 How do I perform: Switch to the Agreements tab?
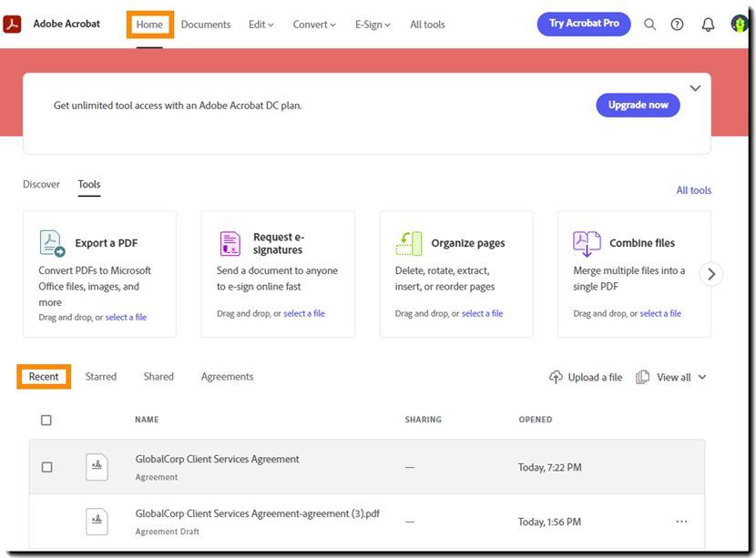pyautogui.click(x=227, y=376)
